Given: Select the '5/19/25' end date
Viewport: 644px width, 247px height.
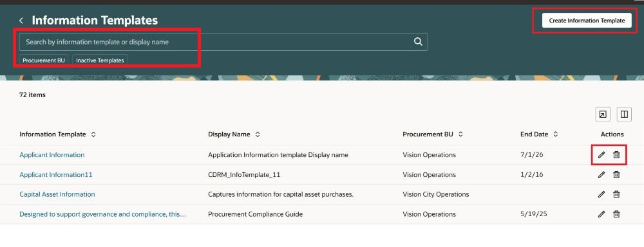Looking at the screenshot, I should (533, 214).
